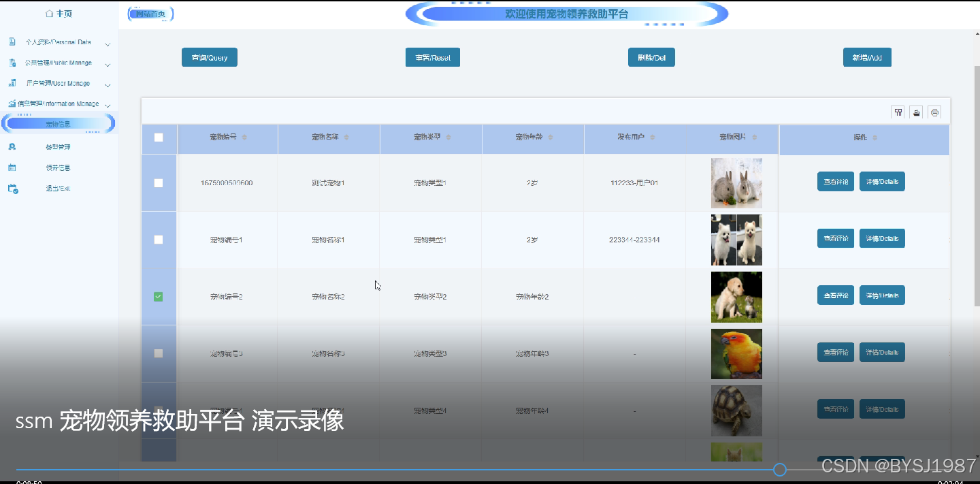
Task: Click the 领养信息 calendar icon
Action: (x=12, y=167)
